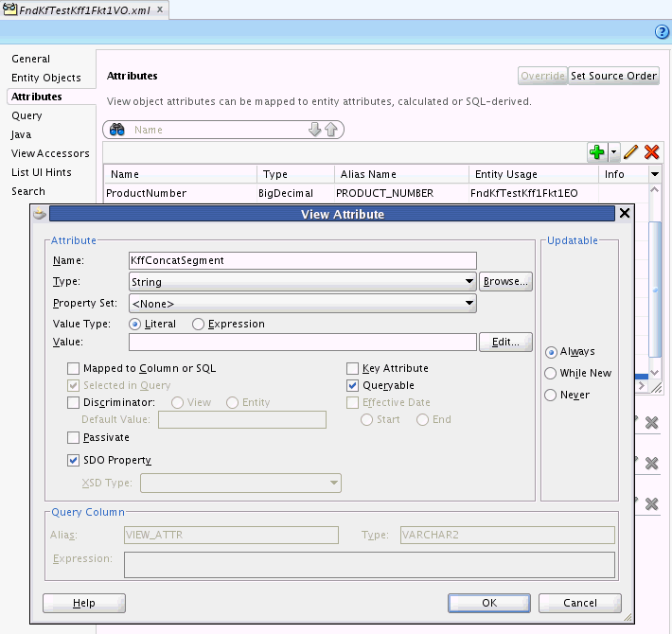Screen dimensions: 672x634
Task: Open the attributes table column menu arrow
Action: 654,174
